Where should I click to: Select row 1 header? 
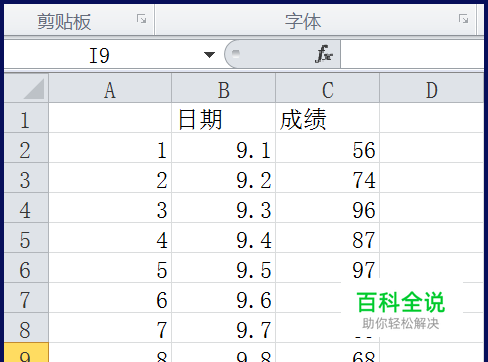tap(27, 118)
